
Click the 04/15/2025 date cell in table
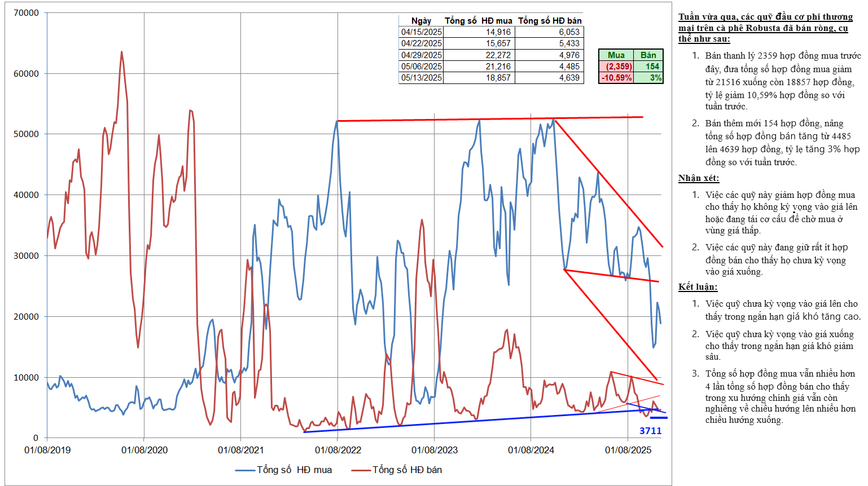(x=421, y=32)
